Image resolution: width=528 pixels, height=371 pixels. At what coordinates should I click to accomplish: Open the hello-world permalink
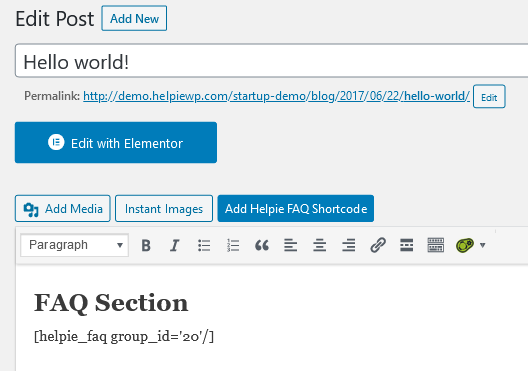[x=276, y=96]
